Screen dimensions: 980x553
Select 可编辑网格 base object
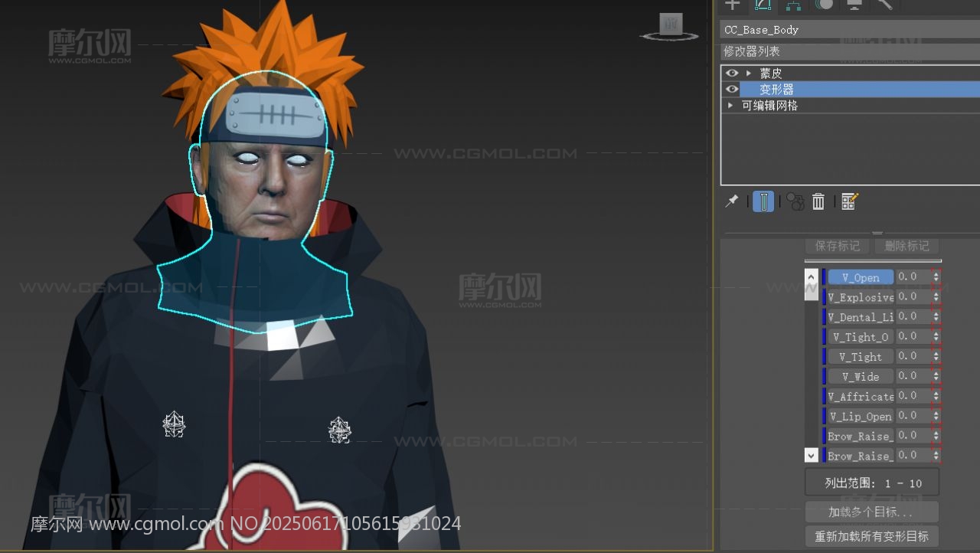tap(769, 106)
